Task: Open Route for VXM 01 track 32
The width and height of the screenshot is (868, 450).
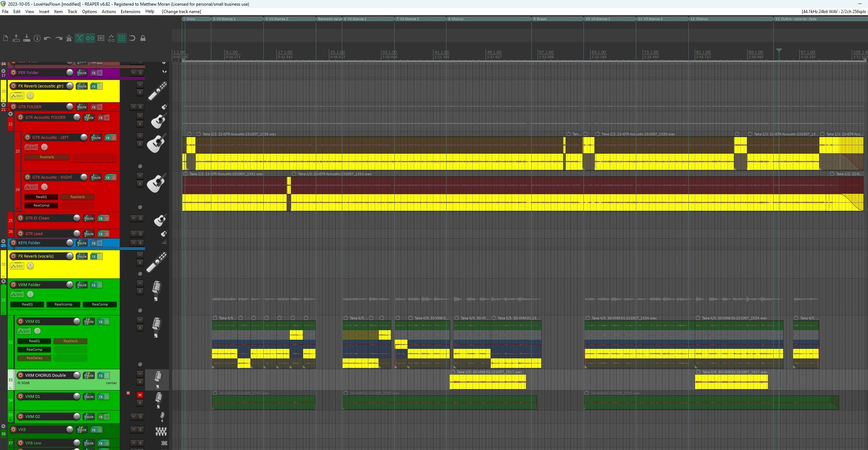Action: [x=89, y=321]
